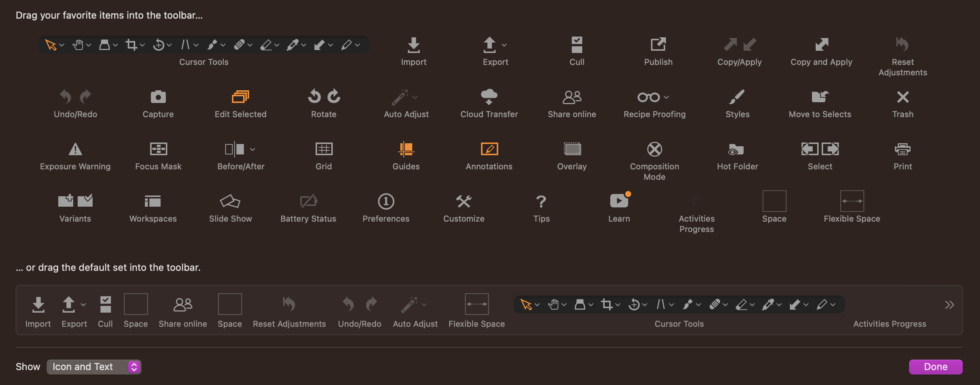980x385 pixels.
Task: Select the Copy and Apply icon
Action: (822, 44)
